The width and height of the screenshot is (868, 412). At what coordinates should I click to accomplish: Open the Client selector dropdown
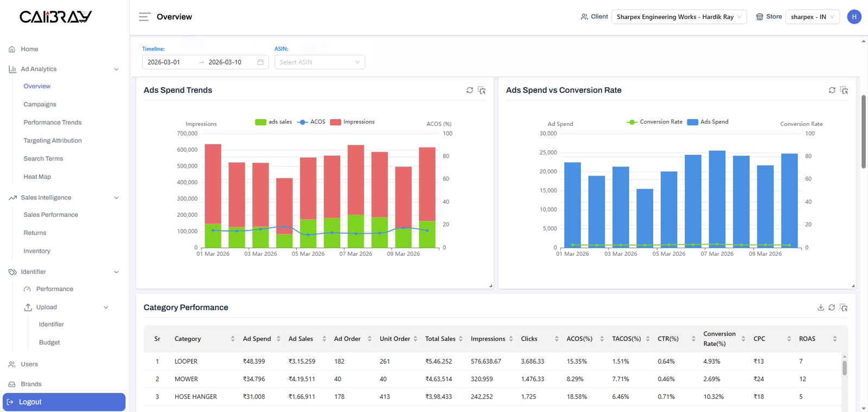point(679,17)
